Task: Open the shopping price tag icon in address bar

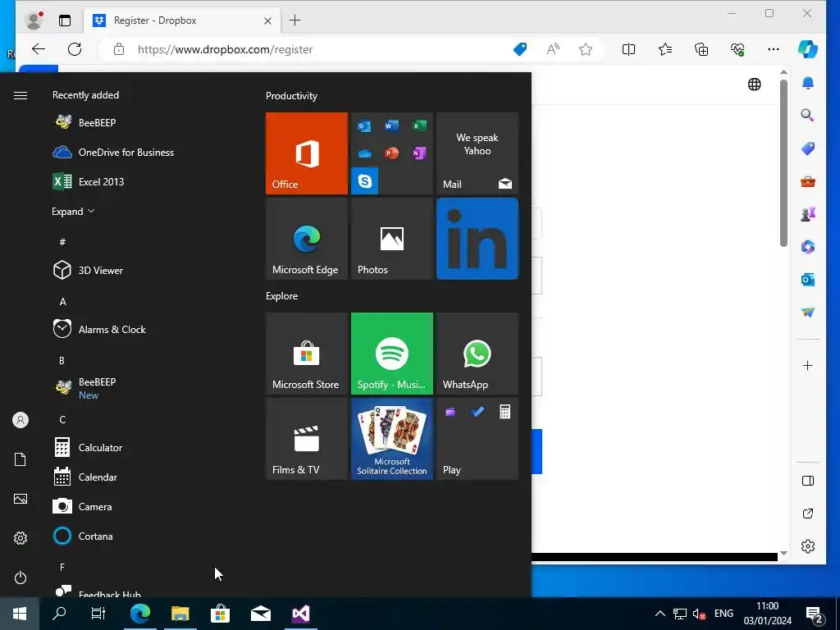Action: click(519, 49)
